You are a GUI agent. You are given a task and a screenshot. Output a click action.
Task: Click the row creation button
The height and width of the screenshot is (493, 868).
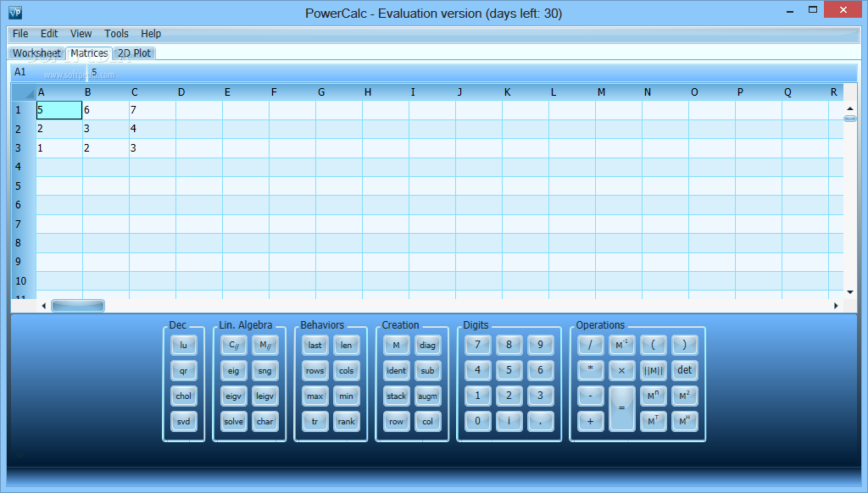pos(397,422)
